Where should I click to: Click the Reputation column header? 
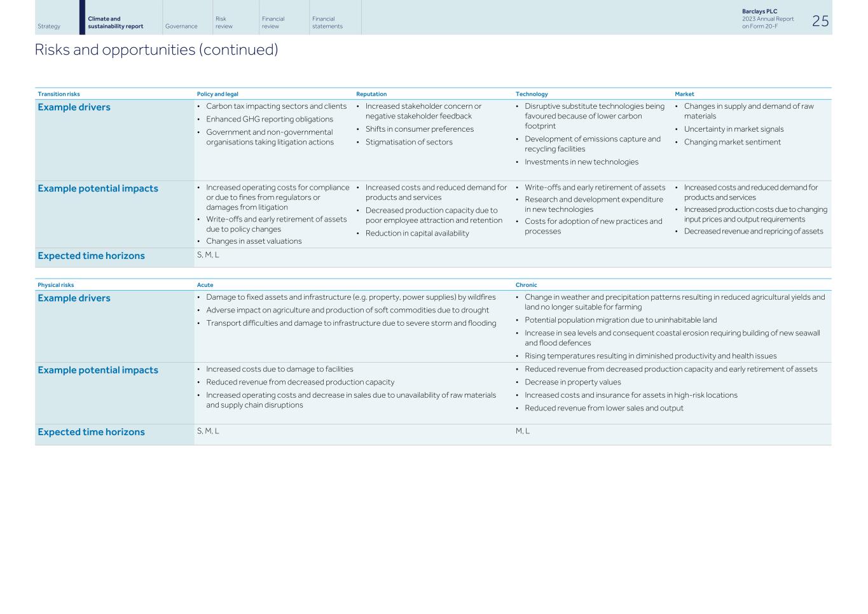[x=371, y=94]
